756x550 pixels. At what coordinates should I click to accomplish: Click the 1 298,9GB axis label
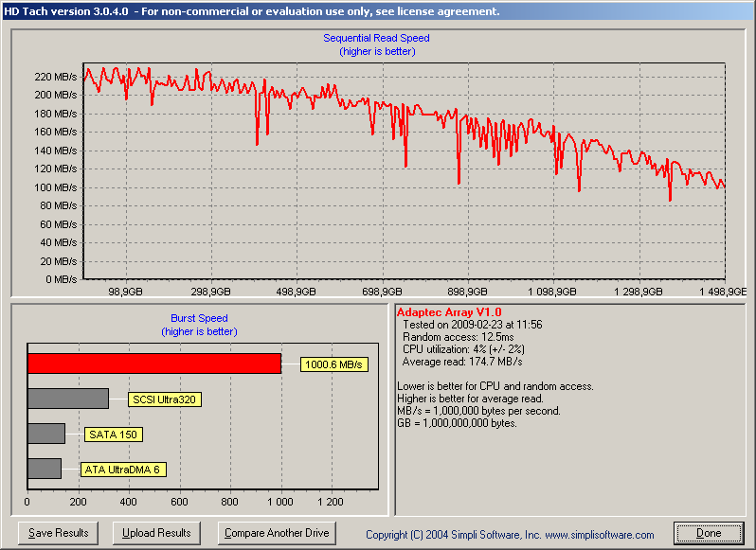tap(639, 292)
